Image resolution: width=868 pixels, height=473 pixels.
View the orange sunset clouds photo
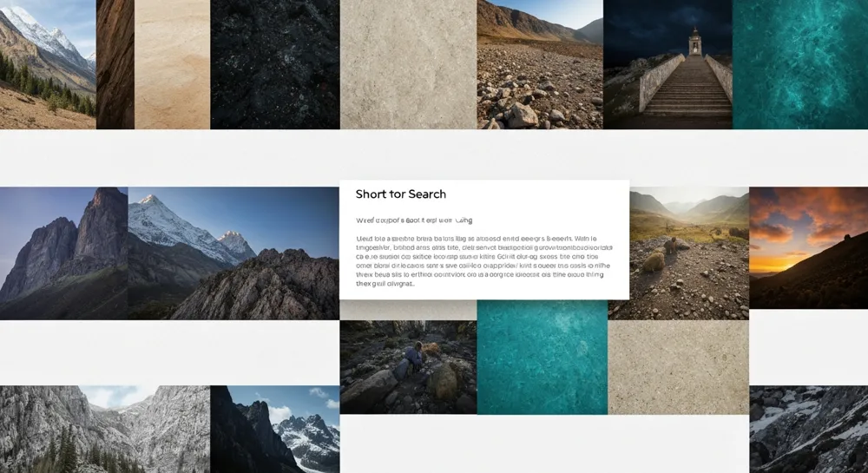(x=808, y=247)
